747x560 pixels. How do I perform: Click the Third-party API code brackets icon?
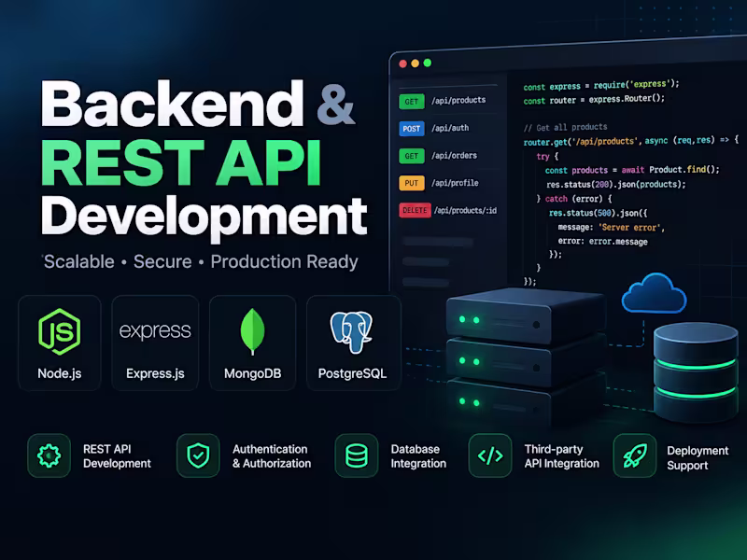490,455
